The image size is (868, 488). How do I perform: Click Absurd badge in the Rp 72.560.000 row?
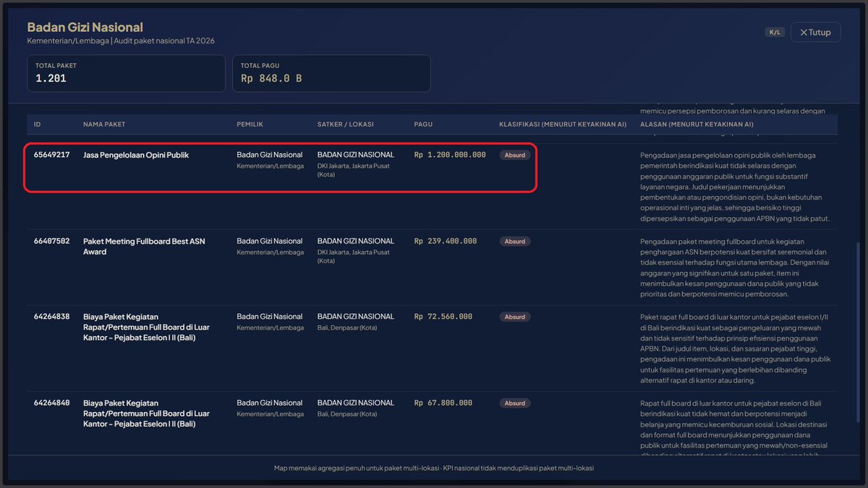[x=515, y=317]
